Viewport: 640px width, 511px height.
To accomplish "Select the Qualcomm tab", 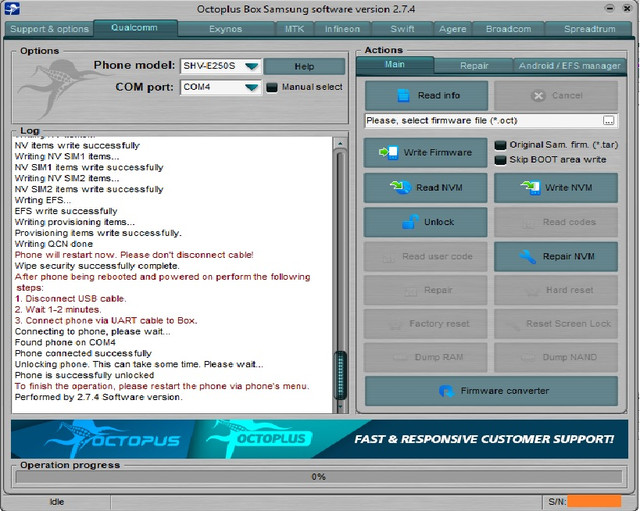I will click(x=135, y=28).
